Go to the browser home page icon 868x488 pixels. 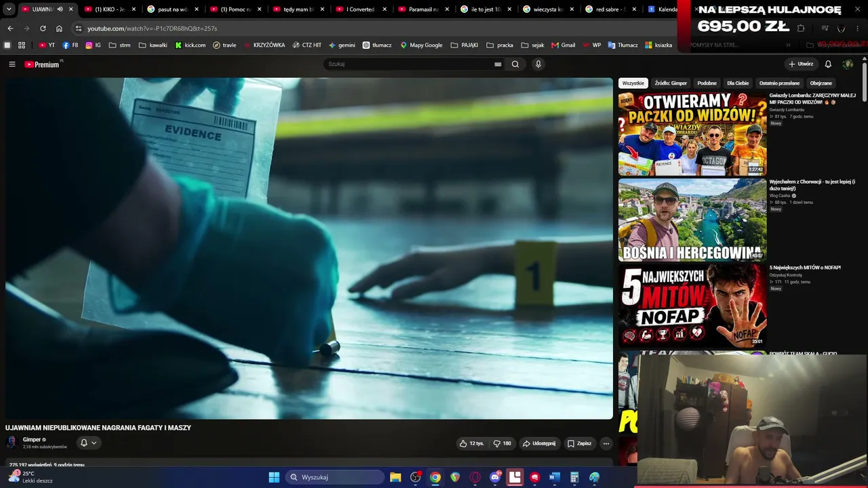click(x=59, y=28)
